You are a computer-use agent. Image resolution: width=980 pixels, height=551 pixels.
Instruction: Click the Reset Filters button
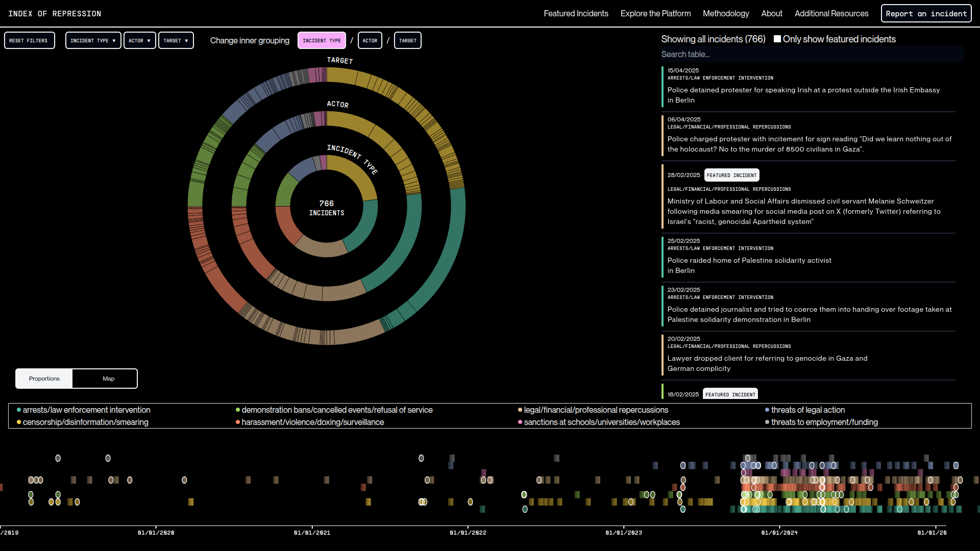coord(29,41)
